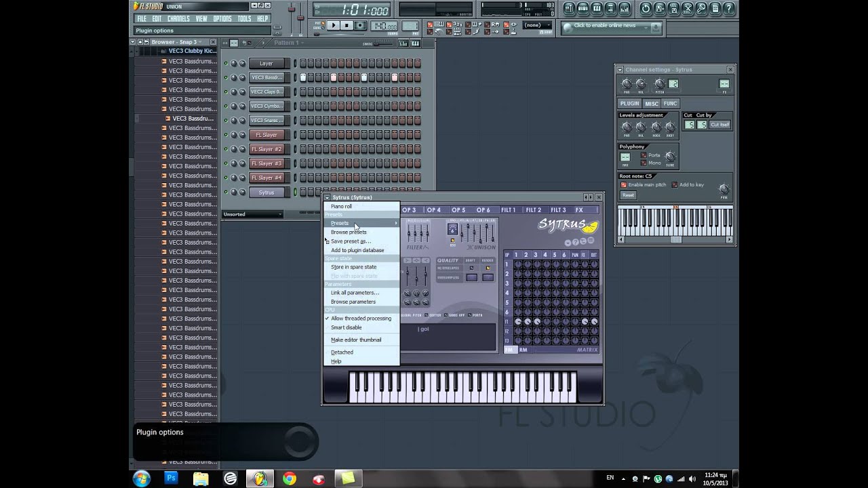
Task: Open the Browser window icon
Action: [610, 8]
